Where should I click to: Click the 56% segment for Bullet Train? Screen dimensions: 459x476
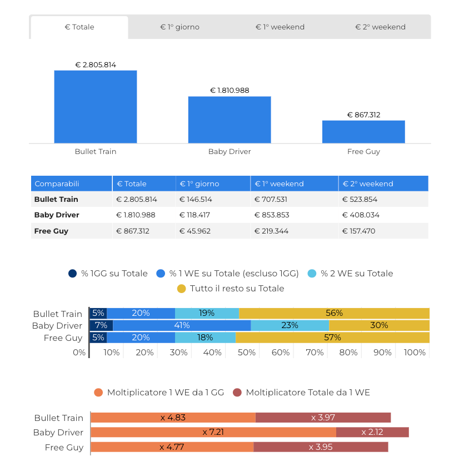click(335, 313)
